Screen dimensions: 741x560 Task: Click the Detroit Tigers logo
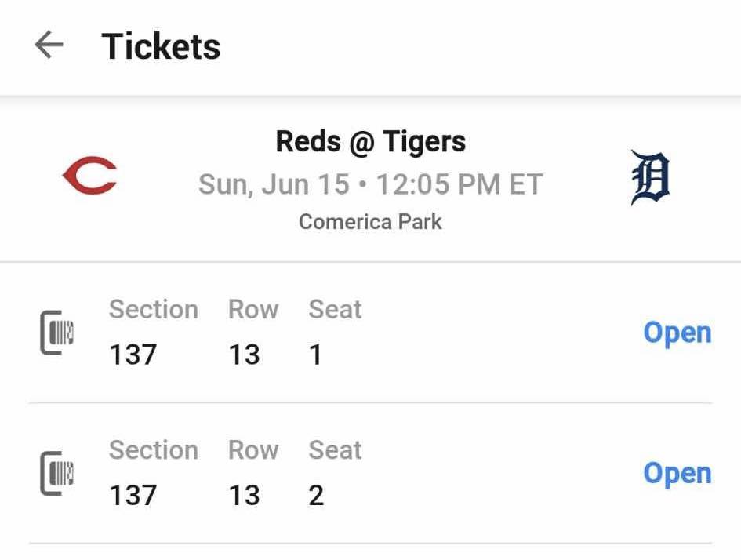click(650, 178)
